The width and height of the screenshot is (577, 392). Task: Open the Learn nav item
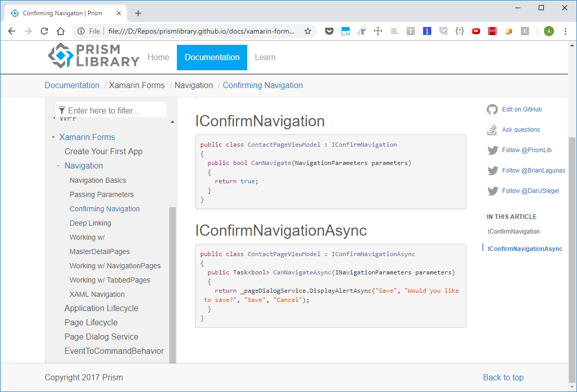(x=265, y=58)
